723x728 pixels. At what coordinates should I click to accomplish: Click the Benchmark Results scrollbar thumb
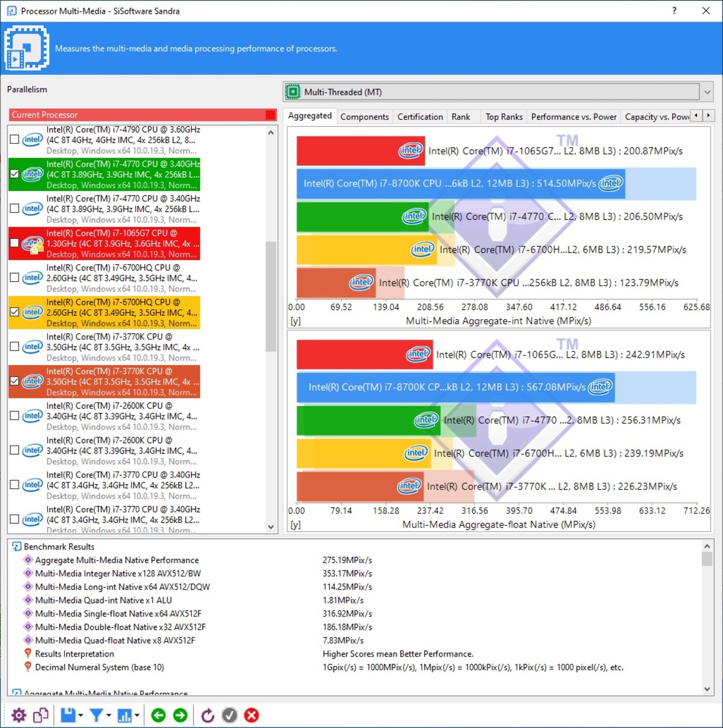[707, 559]
